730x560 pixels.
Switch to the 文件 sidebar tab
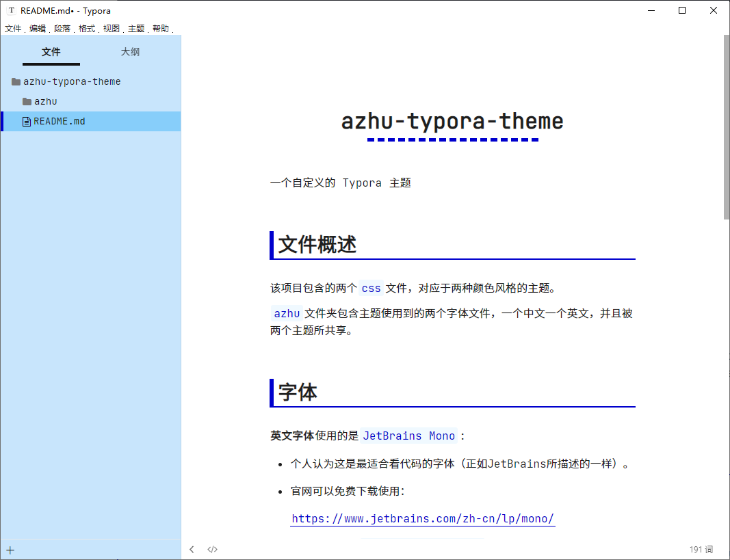click(x=51, y=51)
